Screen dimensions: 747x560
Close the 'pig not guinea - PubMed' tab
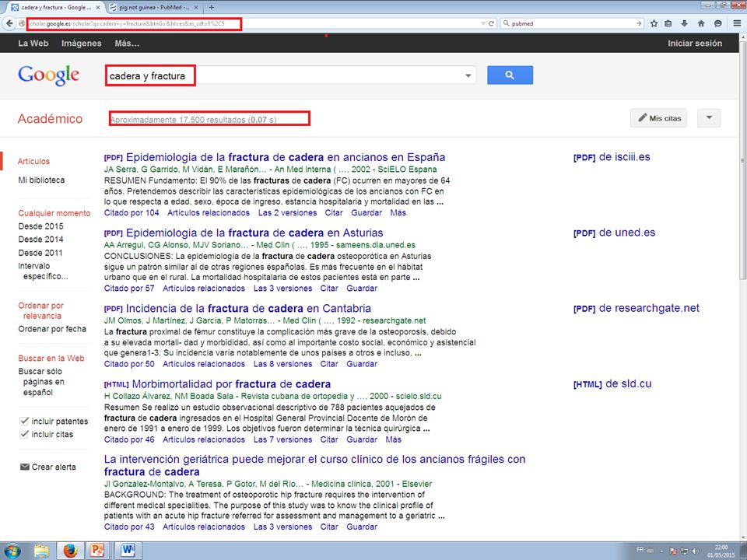coord(198,8)
